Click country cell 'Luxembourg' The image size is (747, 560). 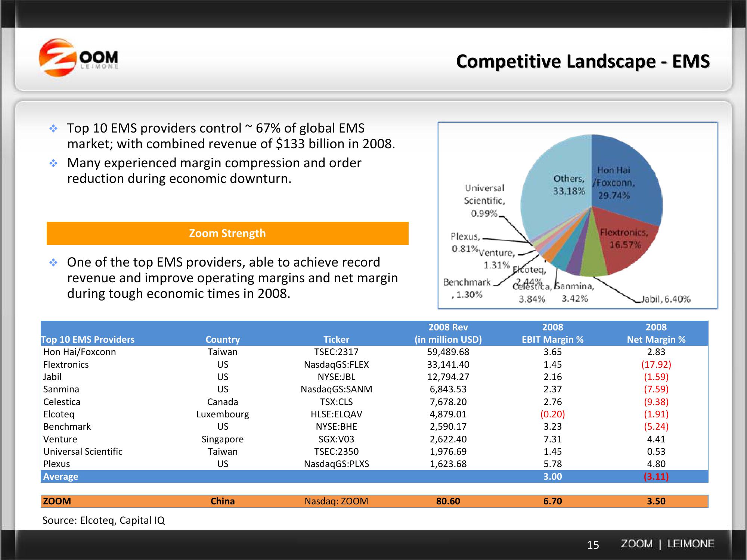tap(223, 414)
